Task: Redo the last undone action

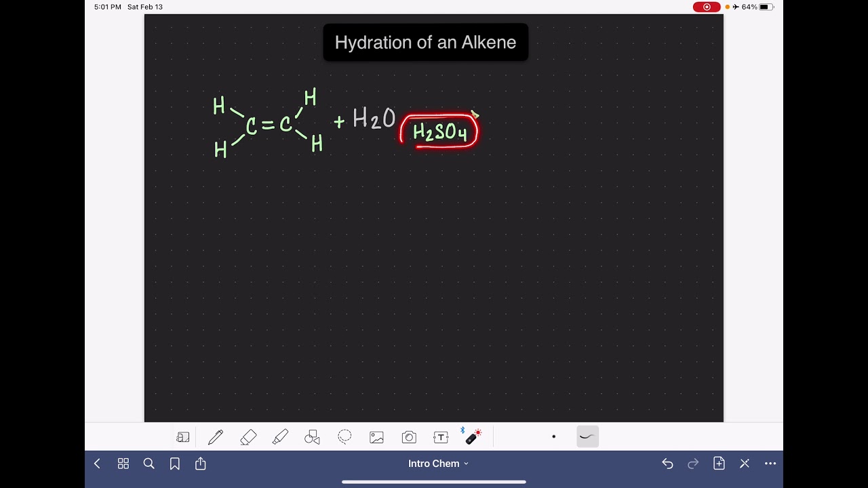Action: click(x=693, y=464)
